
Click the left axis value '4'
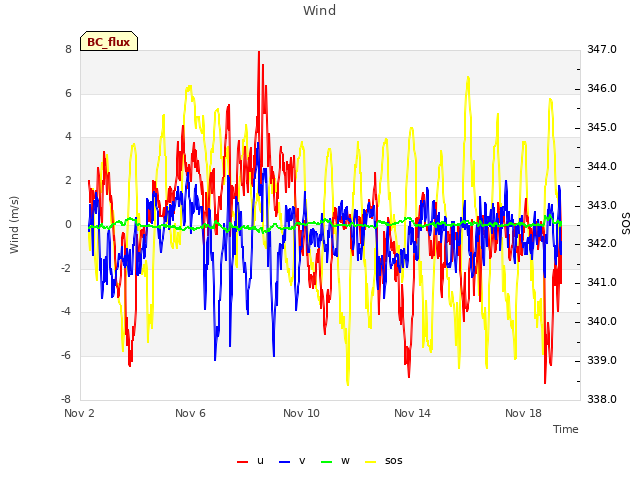pyautogui.click(x=68, y=136)
